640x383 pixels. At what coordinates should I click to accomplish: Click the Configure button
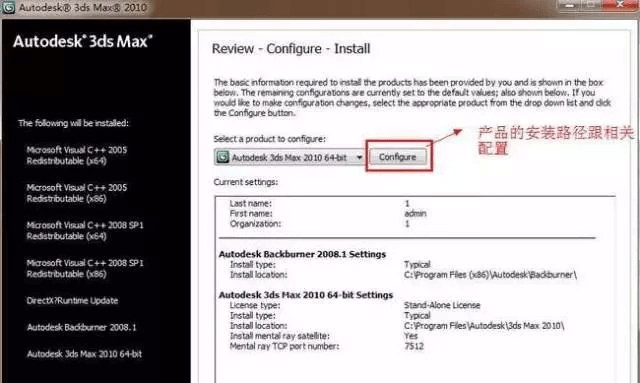click(x=398, y=157)
